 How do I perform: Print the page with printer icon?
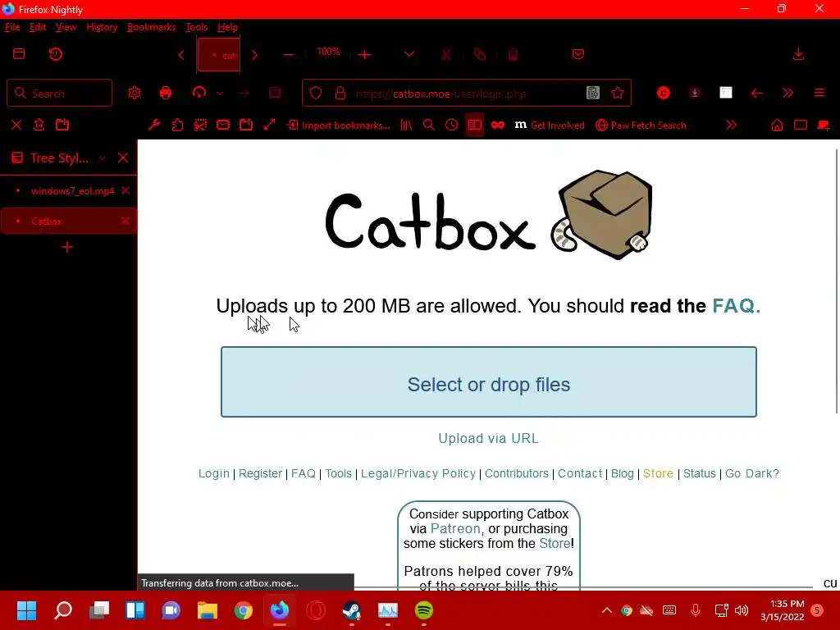(x=166, y=94)
